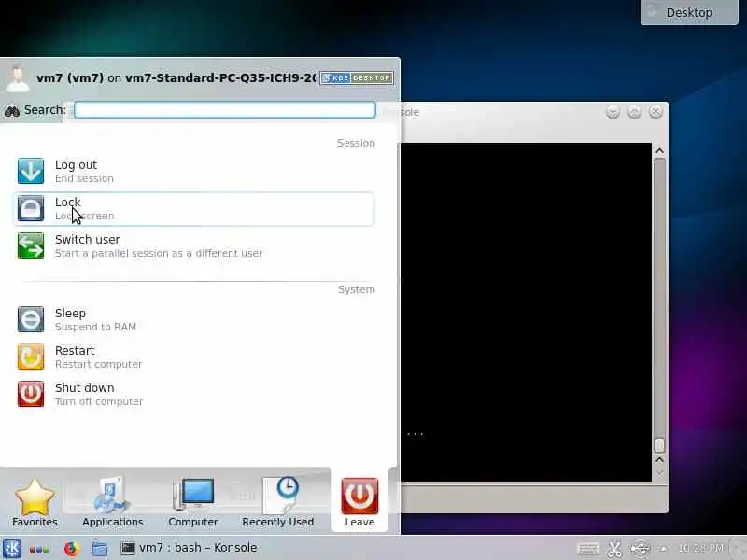This screenshot has width=747, height=560.
Task: Click the user avatar icon
Action: tap(18, 78)
